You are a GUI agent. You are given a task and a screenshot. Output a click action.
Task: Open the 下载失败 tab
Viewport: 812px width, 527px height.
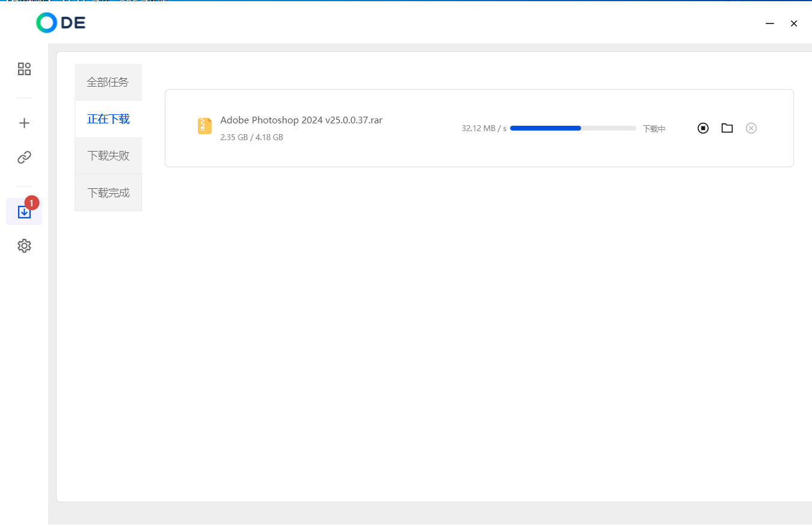(x=108, y=156)
